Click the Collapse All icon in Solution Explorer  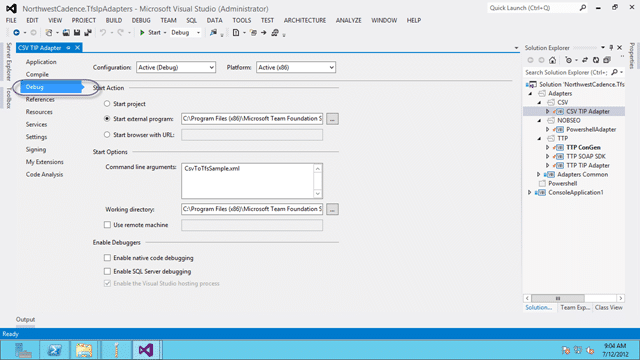point(607,60)
